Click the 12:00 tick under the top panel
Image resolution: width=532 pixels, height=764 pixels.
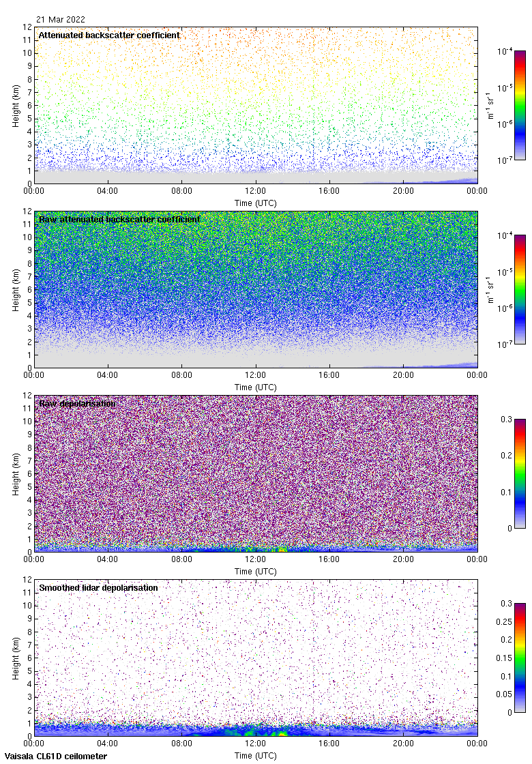[x=256, y=192]
